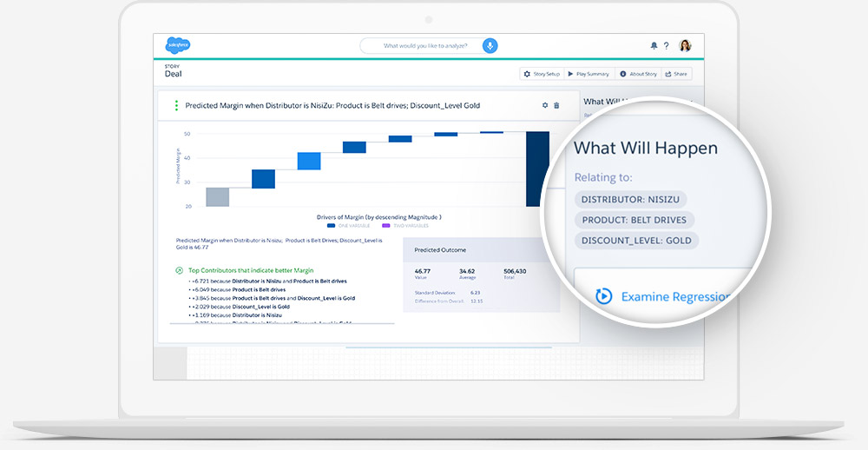868x450 pixels.
Task: Open Story Setup
Action: pos(543,74)
